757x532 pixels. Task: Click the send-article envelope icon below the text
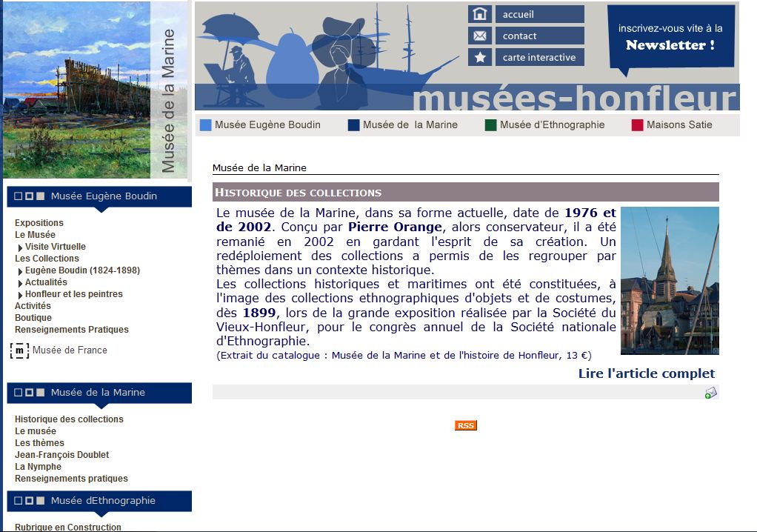point(710,393)
